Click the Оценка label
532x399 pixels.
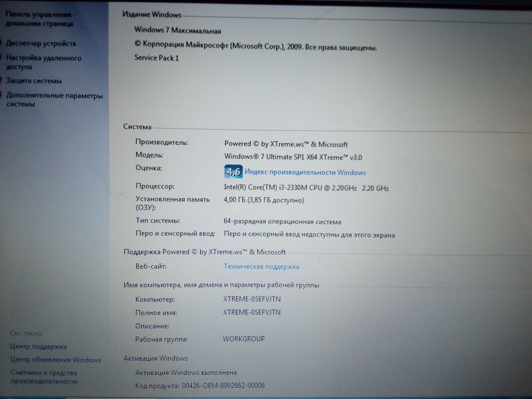click(x=149, y=168)
